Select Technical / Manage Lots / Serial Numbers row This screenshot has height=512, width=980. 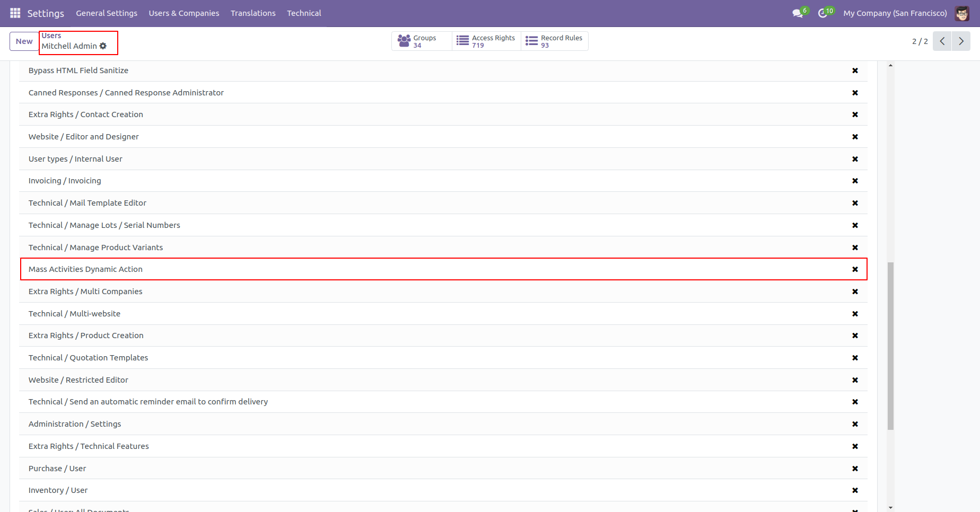tap(443, 225)
